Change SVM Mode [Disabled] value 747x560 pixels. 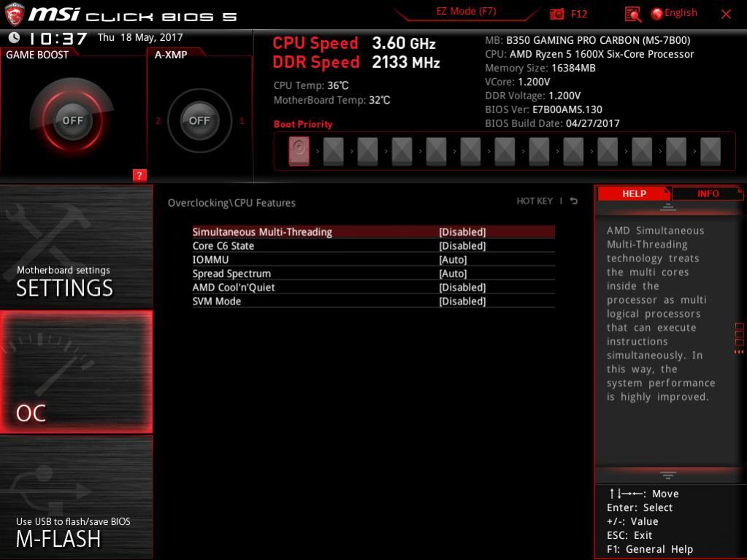(462, 301)
